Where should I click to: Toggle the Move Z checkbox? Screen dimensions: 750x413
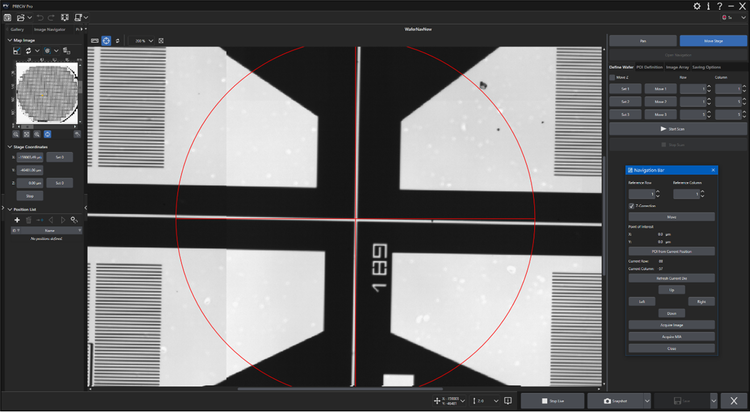[613, 76]
